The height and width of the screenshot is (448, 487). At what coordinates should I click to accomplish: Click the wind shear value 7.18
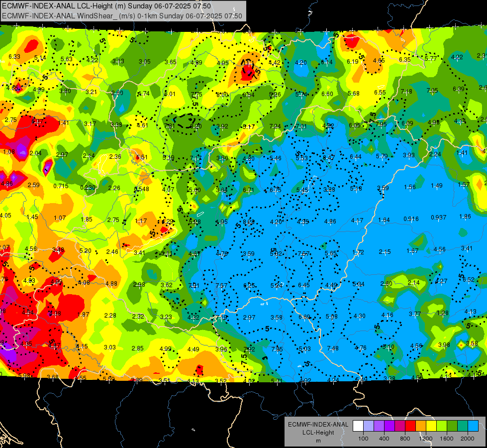point(406,92)
